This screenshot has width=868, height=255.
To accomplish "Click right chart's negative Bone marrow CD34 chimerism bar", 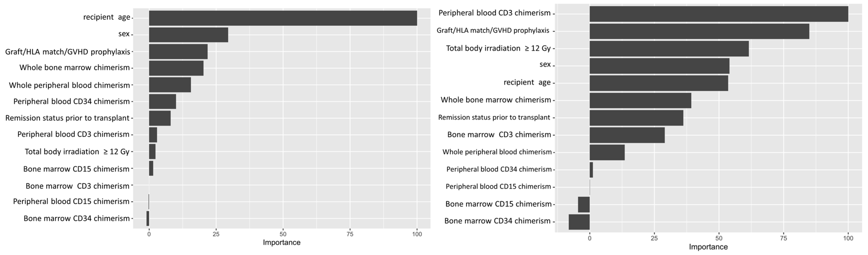I will [579, 222].
